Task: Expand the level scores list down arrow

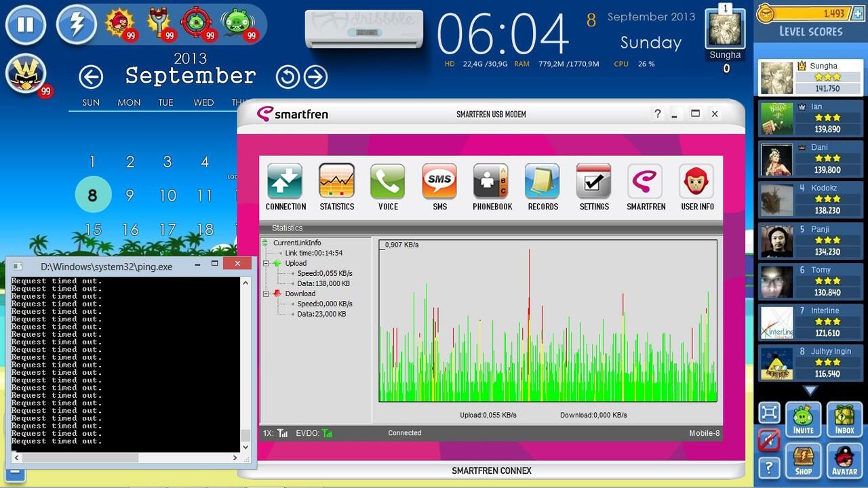Action: click(x=810, y=391)
